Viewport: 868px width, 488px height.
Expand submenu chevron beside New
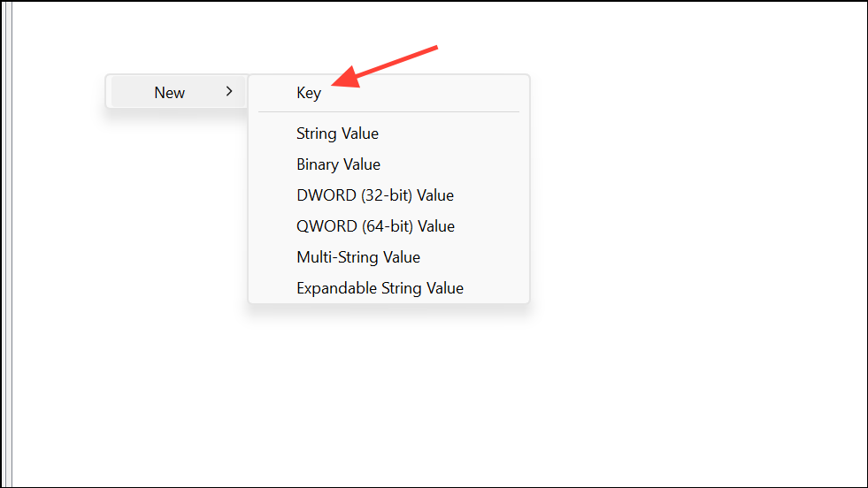[x=229, y=91]
